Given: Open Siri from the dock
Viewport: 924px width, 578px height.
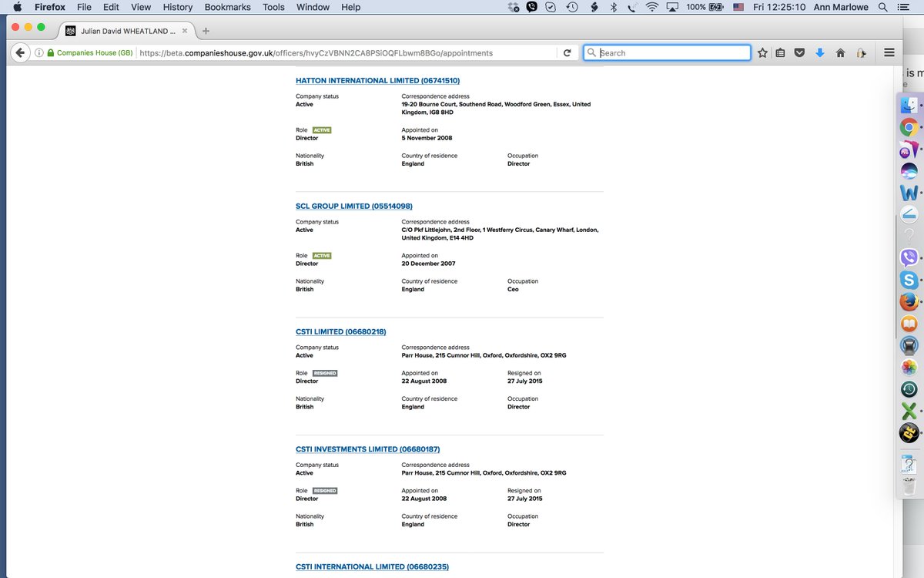Looking at the screenshot, I should tap(909, 171).
